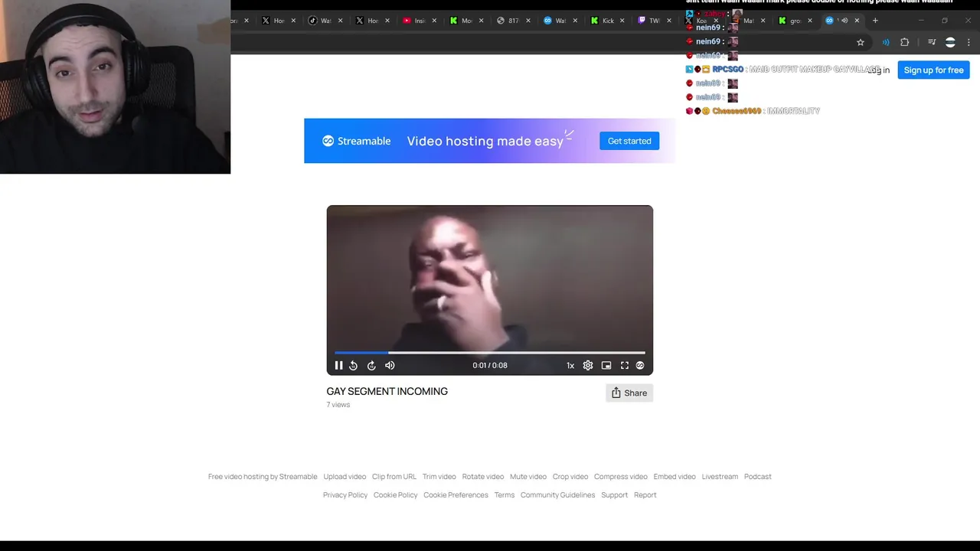
Task: Click the '7 views' count text
Action: tap(338, 405)
